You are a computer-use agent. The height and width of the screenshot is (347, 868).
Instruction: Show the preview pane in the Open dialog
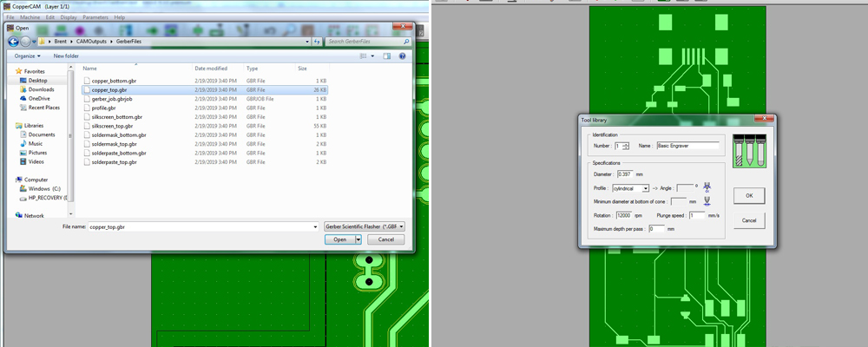[387, 56]
